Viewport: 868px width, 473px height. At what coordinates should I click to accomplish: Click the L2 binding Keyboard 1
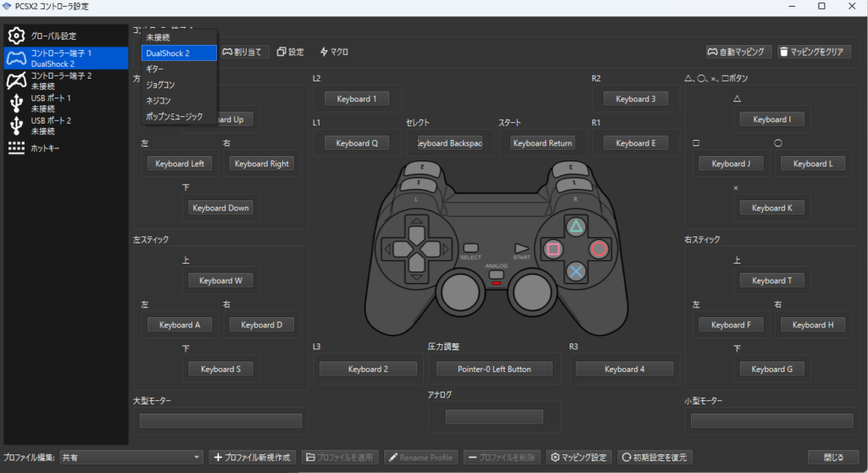pyautogui.click(x=357, y=98)
